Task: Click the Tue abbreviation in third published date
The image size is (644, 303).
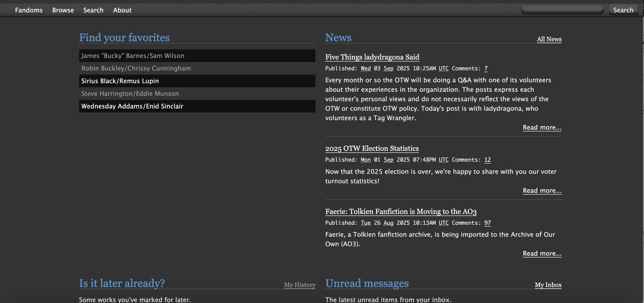Action: 366,223
